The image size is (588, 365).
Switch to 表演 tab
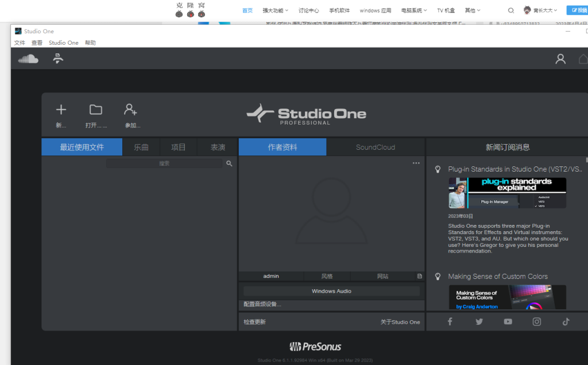pos(218,147)
